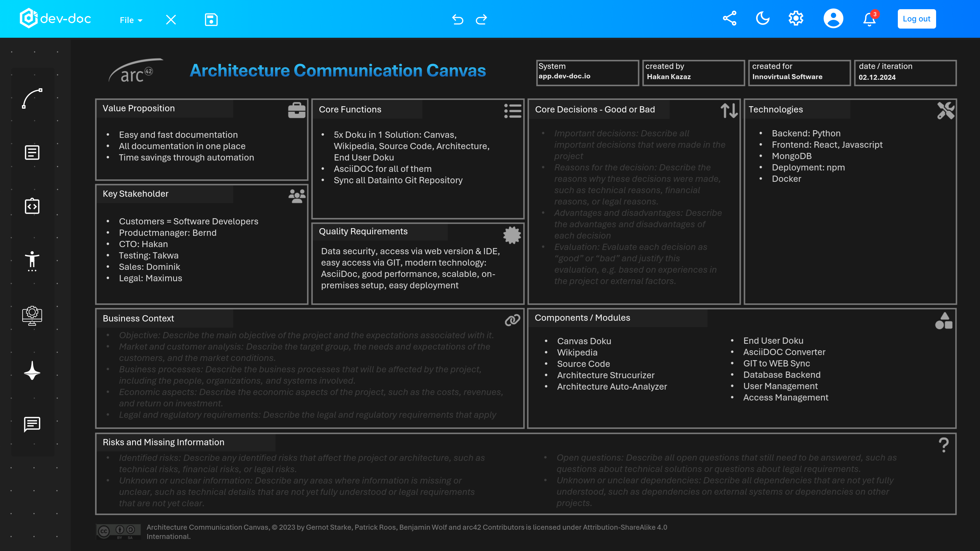Image resolution: width=980 pixels, height=551 pixels.
Task: Open notifications bell with 3 alerts
Action: [869, 19]
